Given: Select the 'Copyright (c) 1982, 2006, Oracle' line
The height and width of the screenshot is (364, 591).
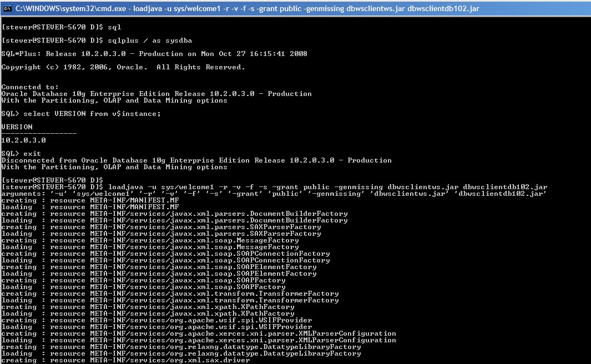Looking at the screenshot, I should (x=123, y=67).
